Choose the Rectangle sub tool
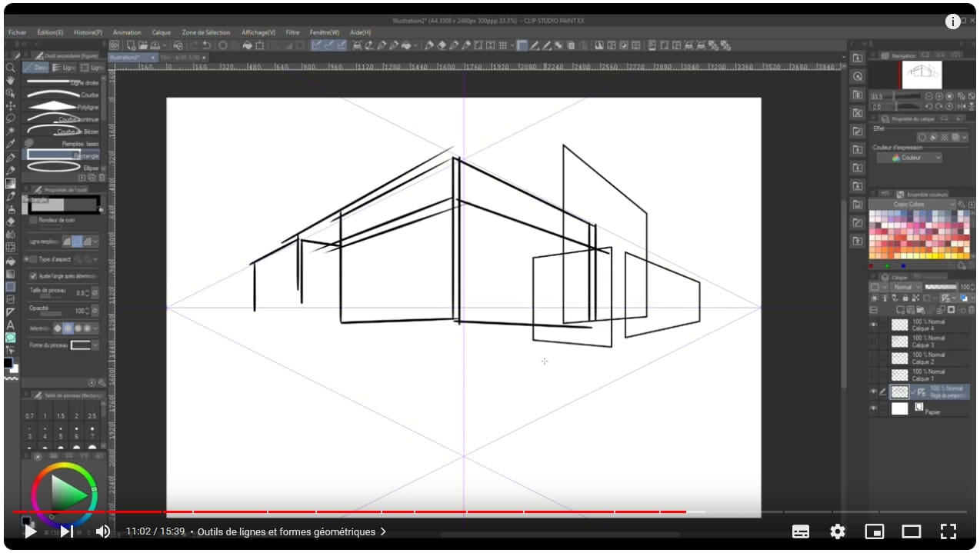 tap(62, 155)
